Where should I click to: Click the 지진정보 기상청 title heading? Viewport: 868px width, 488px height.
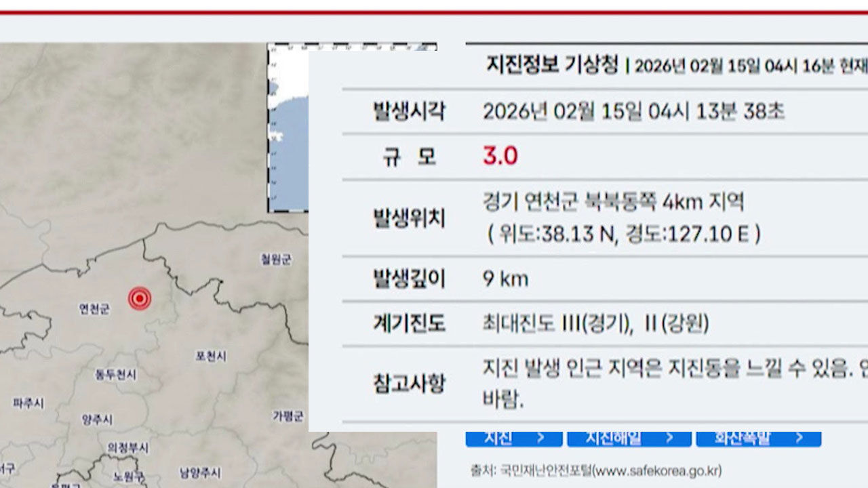point(552,65)
